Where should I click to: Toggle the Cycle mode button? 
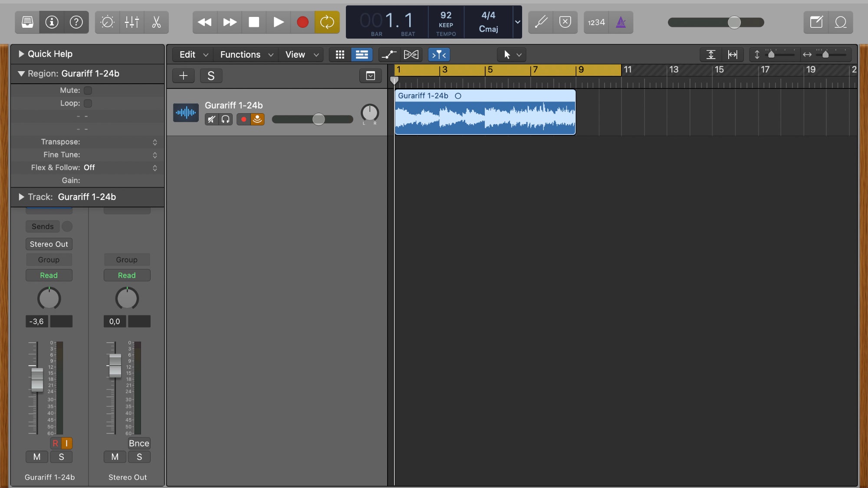point(327,22)
